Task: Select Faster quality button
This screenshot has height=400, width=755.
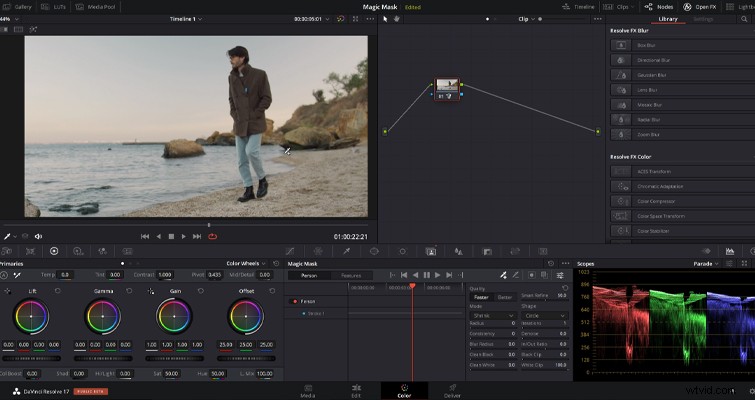Action: 481,297
